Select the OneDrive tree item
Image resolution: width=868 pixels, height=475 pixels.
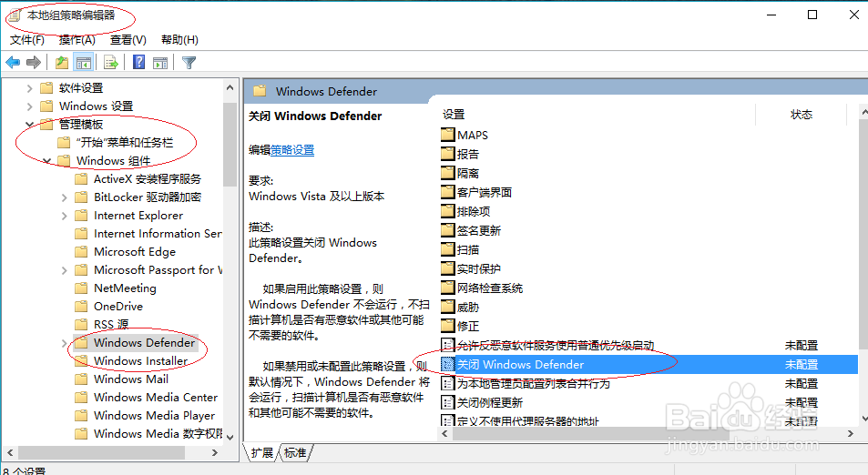point(118,307)
